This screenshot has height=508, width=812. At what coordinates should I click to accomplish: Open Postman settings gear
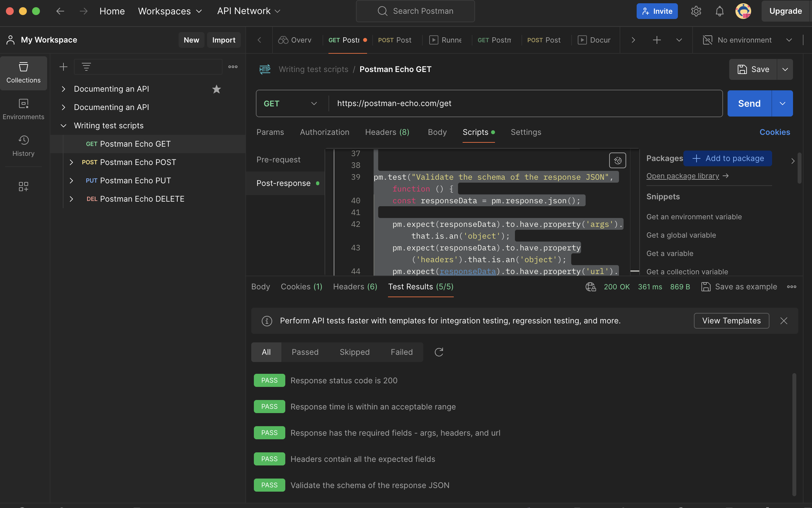696,11
